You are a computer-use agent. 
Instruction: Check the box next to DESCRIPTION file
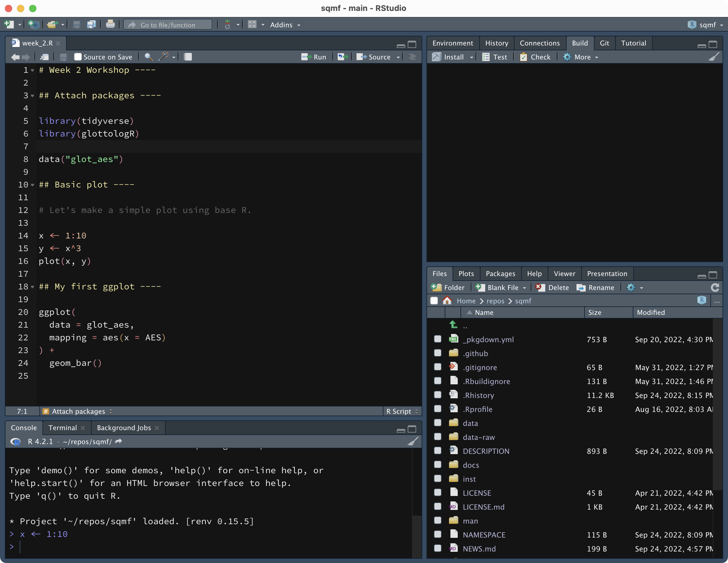438,451
